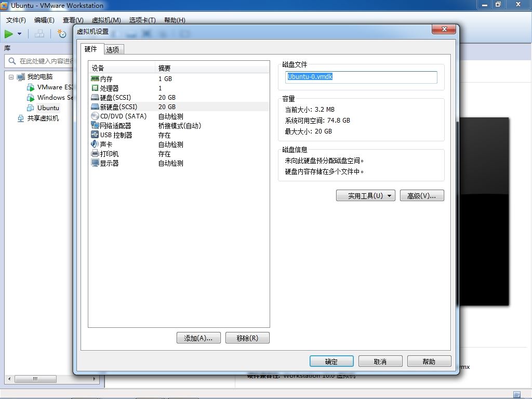Click the 取消 button
Image resolution: width=532 pixels, height=399 pixels.
380,362
